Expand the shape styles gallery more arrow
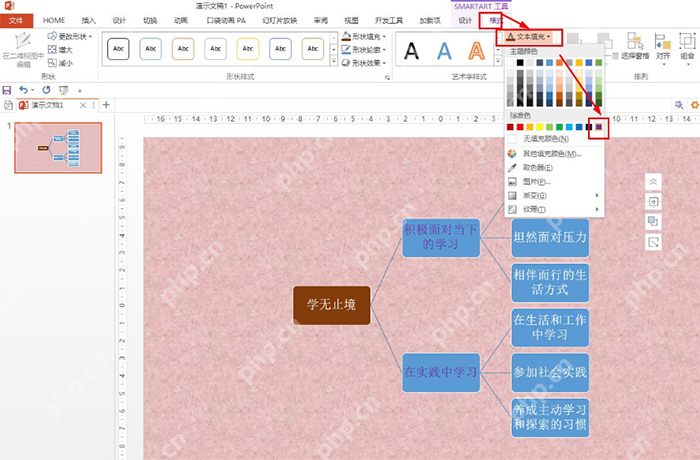This screenshot has width=700, height=460. point(333,62)
